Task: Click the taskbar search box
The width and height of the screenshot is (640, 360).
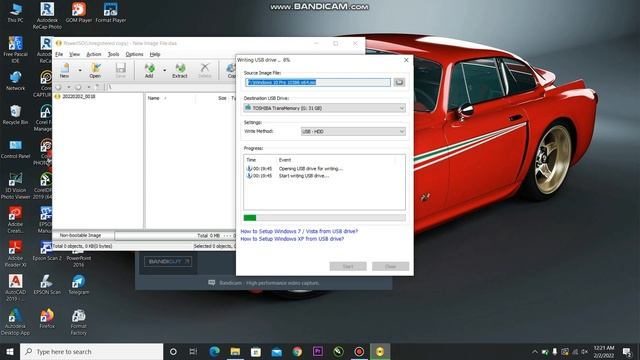Action: pos(91,351)
